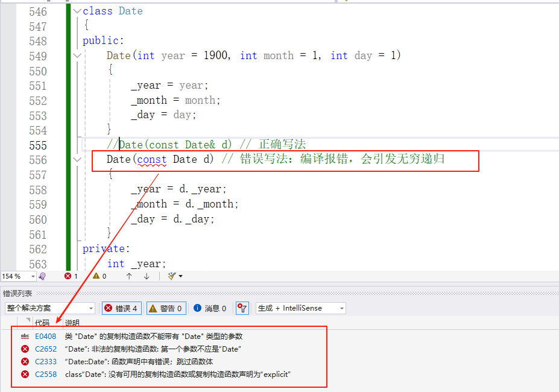Click the private: keyword on line 562

click(x=106, y=248)
